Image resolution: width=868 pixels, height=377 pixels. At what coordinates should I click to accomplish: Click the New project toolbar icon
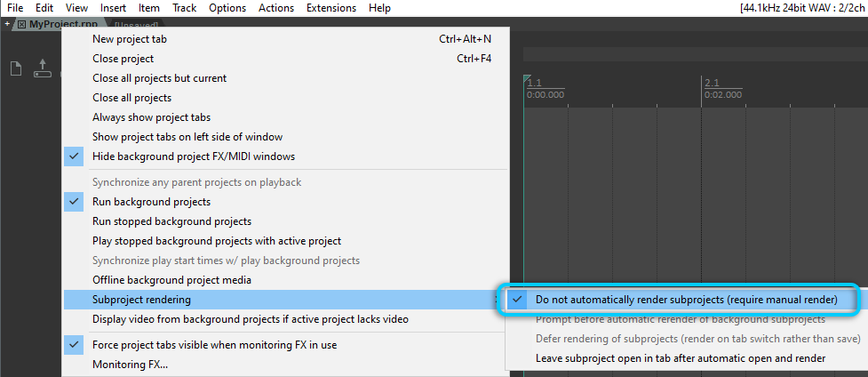coord(15,69)
